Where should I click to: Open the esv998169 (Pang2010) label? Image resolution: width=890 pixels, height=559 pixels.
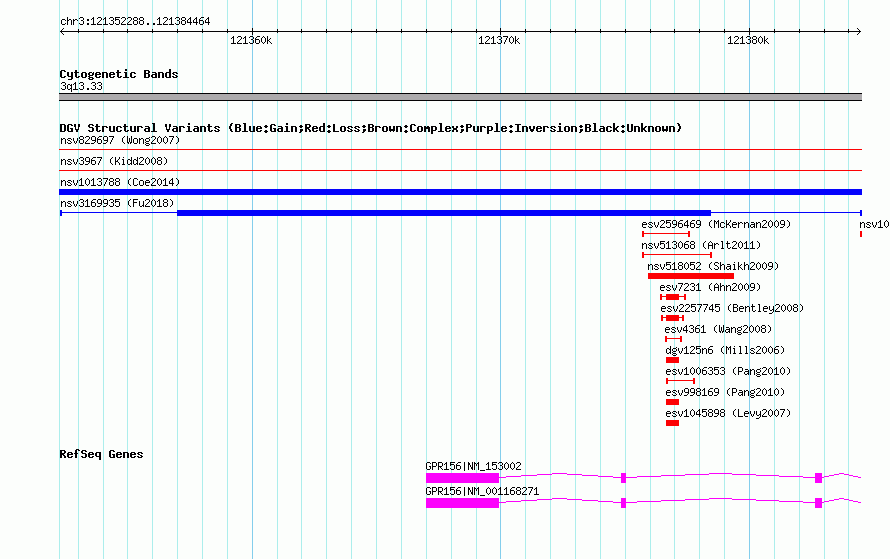tap(725, 392)
